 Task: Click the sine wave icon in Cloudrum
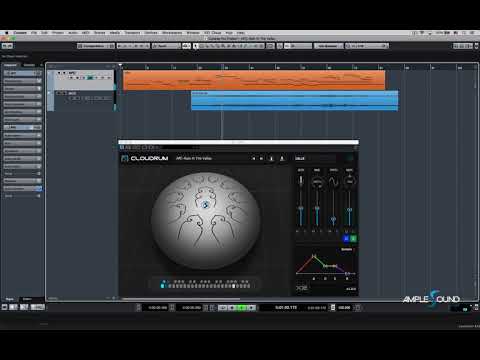pos(333,182)
